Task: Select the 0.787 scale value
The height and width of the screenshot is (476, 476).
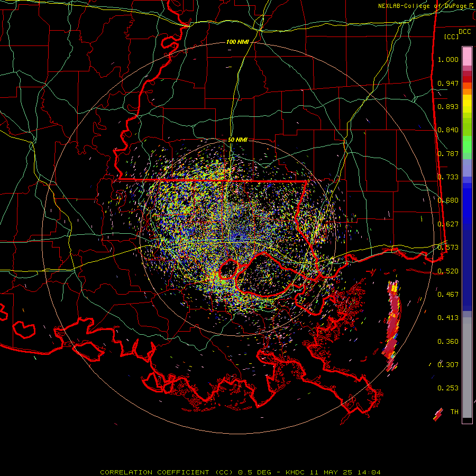Action: click(448, 153)
